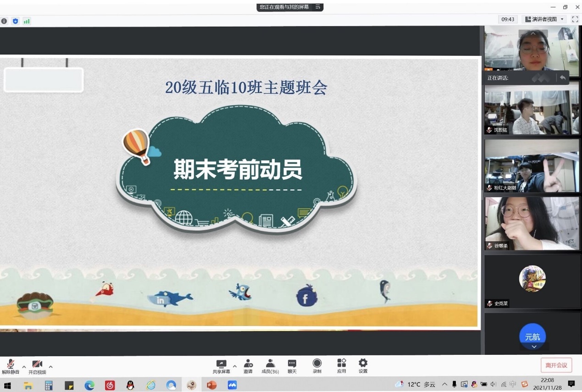Toggle full screen mode icon
This screenshot has width=582, height=392.
pyautogui.click(x=575, y=19)
